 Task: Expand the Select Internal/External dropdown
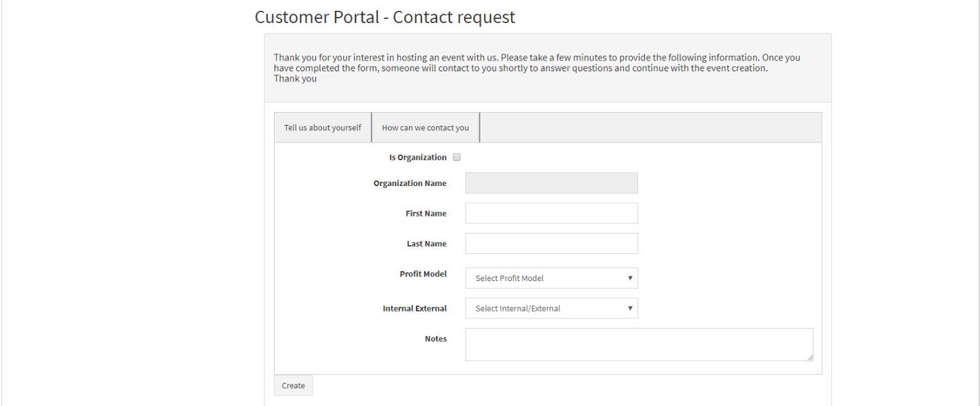[551, 308]
